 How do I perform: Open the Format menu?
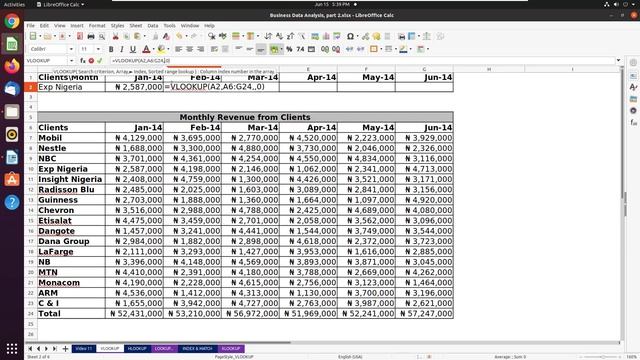pyautogui.click(x=97, y=25)
